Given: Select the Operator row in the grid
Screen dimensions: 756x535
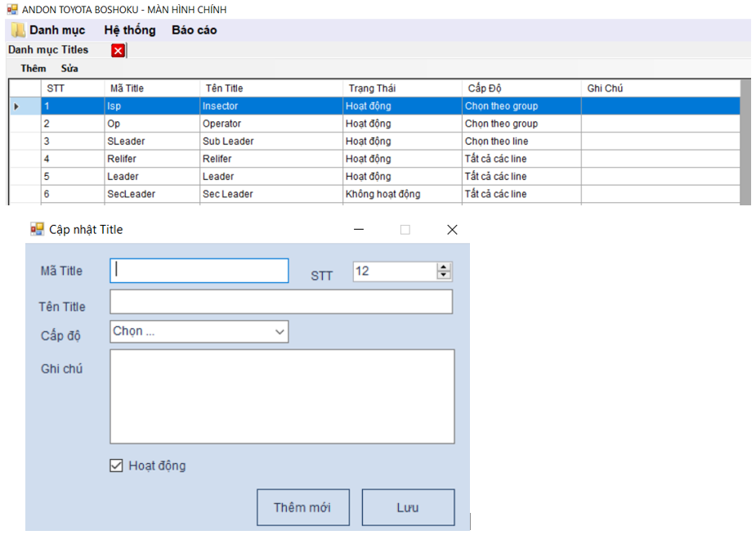Looking at the screenshot, I should pyautogui.click(x=221, y=124).
